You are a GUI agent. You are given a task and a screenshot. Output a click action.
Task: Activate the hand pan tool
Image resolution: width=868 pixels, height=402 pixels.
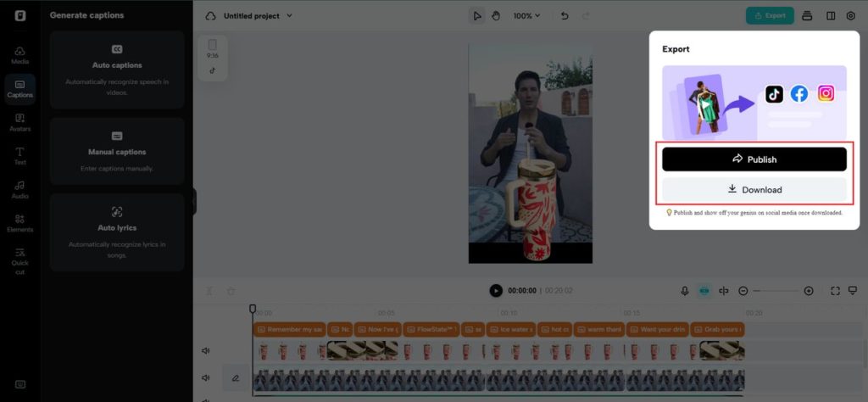[497, 16]
